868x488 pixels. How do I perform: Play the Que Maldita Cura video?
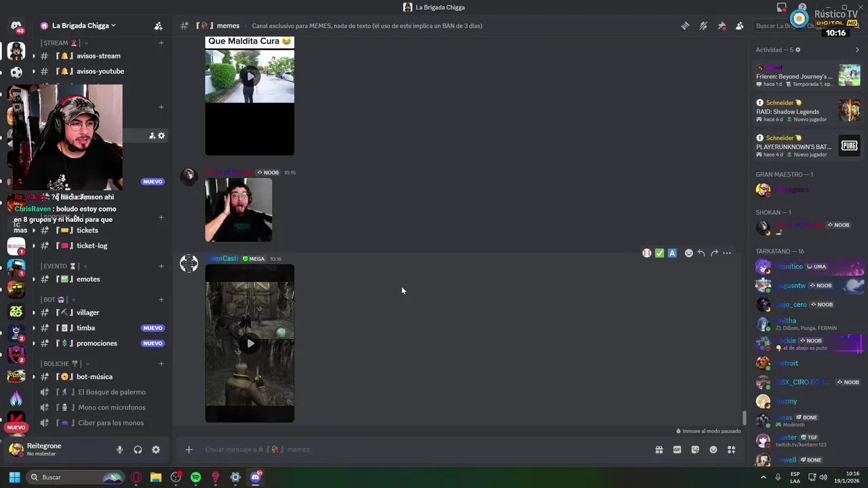click(x=250, y=76)
